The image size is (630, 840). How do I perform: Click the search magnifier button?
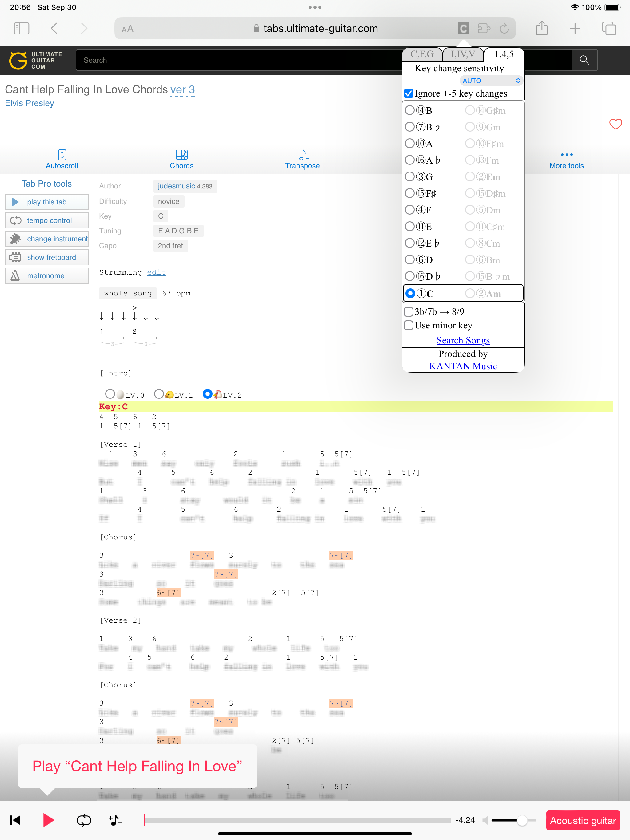(584, 60)
